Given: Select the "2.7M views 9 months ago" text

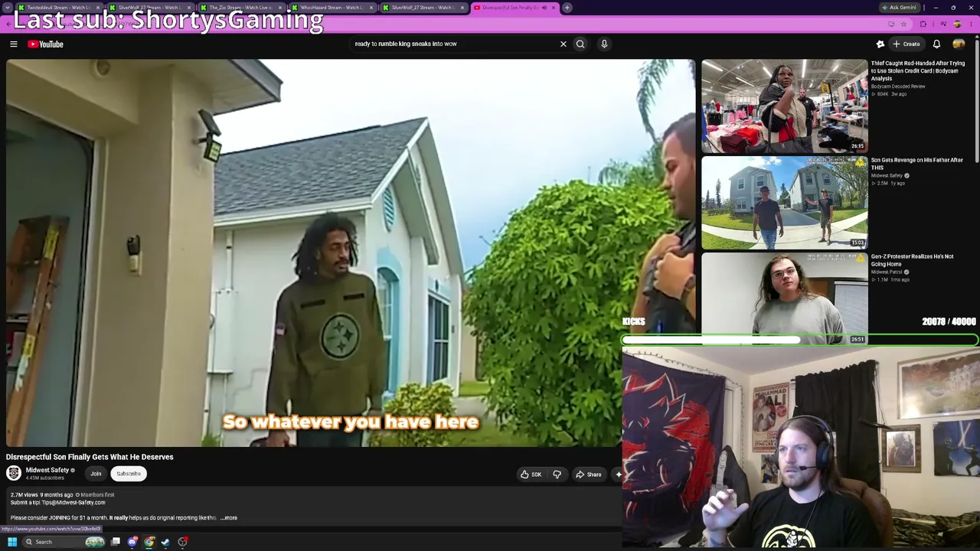Looking at the screenshot, I should pyautogui.click(x=41, y=495).
